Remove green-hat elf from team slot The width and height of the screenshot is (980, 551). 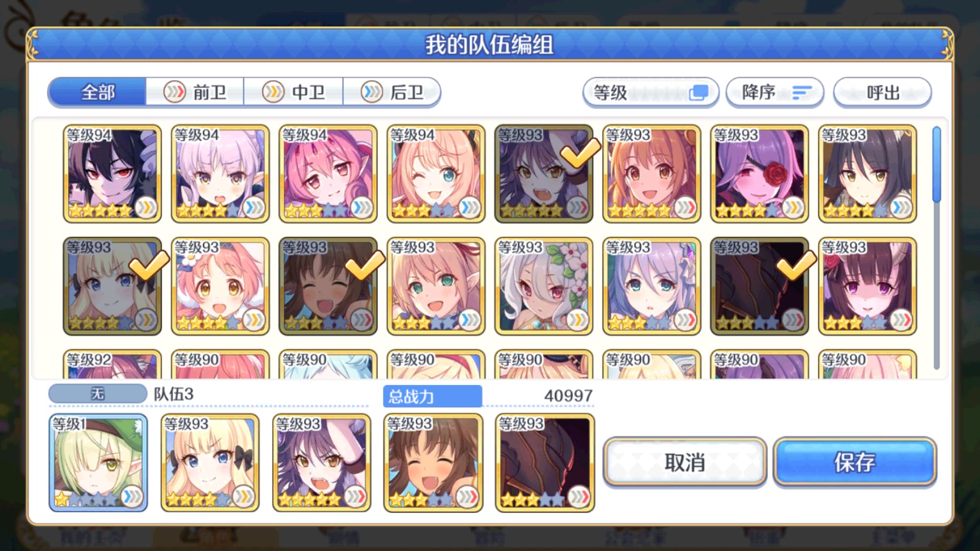[98, 462]
